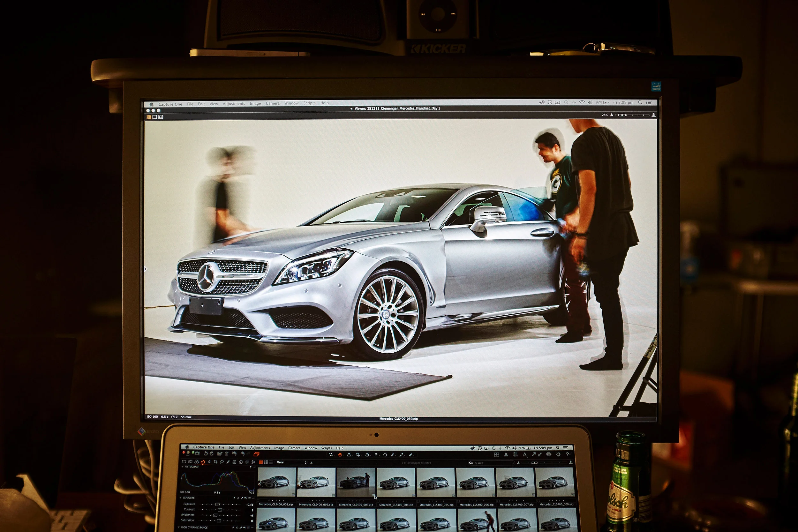Open Exposure panel presets list icon

[x=250, y=498]
